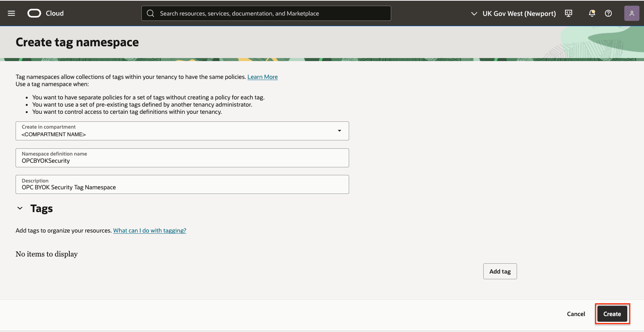Open the notifications bell

point(592,13)
